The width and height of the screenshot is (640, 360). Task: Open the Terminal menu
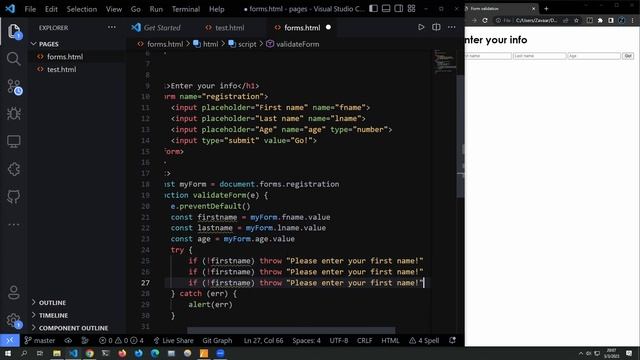(x=186, y=9)
